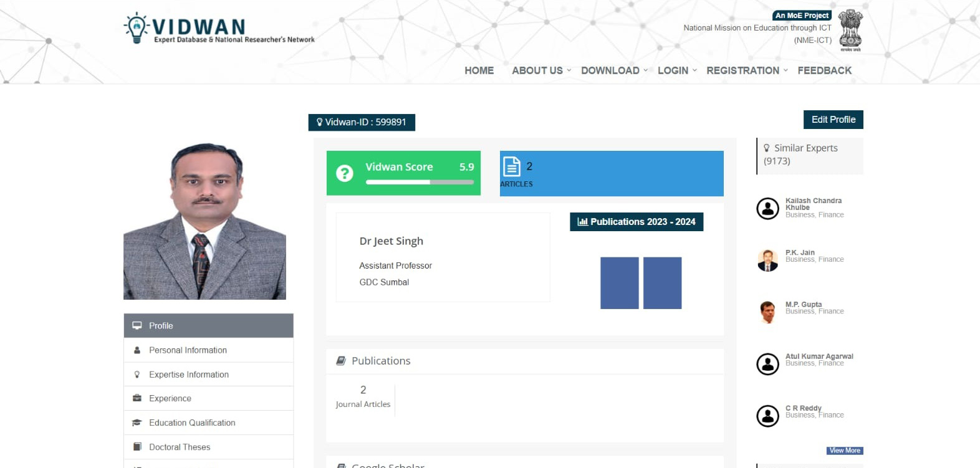The height and width of the screenshot is (468, 980).
Task: Open P.K. Jain's profile photo
Action: [x=767, y=260]
